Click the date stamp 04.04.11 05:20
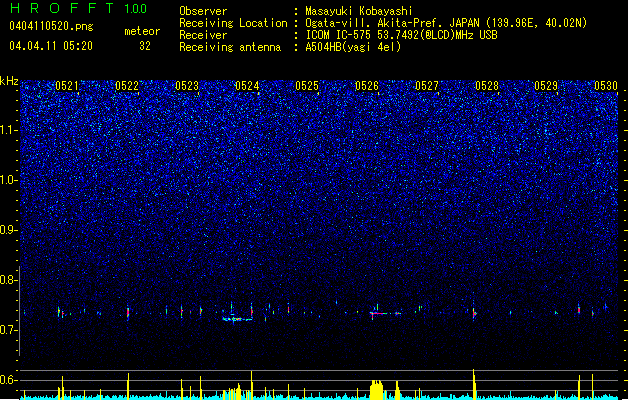The image size is (629, 400). [51, 46]
